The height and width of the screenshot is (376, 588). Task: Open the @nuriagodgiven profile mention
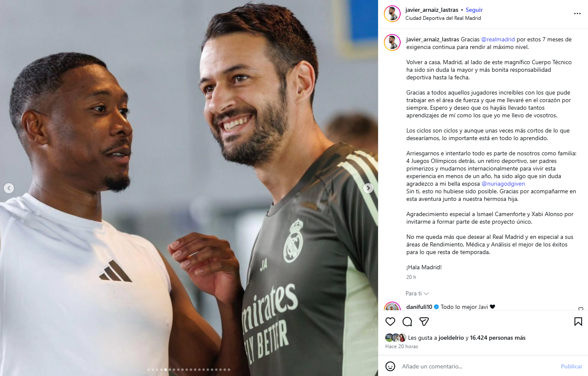point(503,184)
